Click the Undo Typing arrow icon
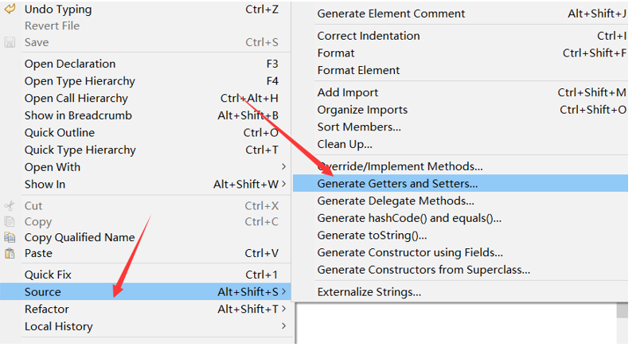The height and width of the screenshot is (347, 644). pos(10,9)
